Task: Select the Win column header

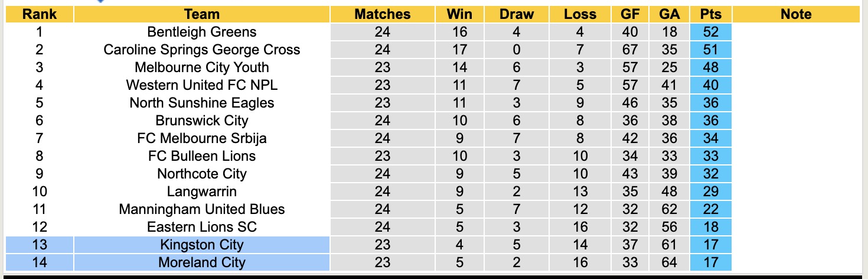Action: point(459,14)
